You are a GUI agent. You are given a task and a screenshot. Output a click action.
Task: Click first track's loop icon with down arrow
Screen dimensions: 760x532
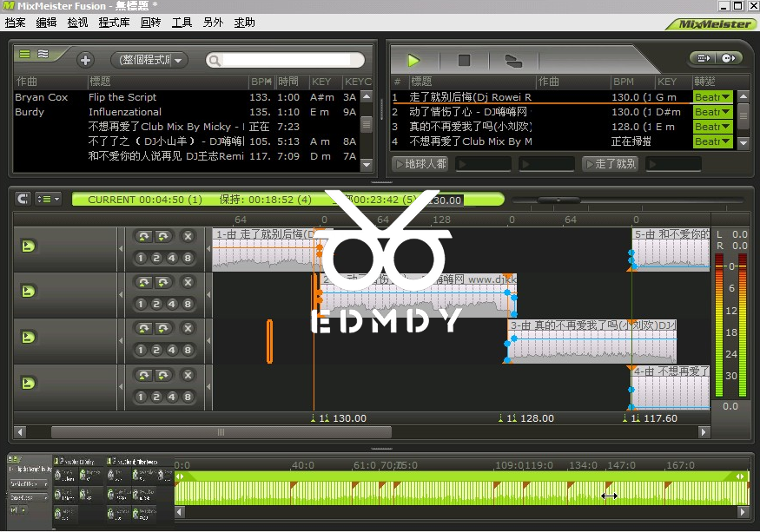click(x=163, y=236)
